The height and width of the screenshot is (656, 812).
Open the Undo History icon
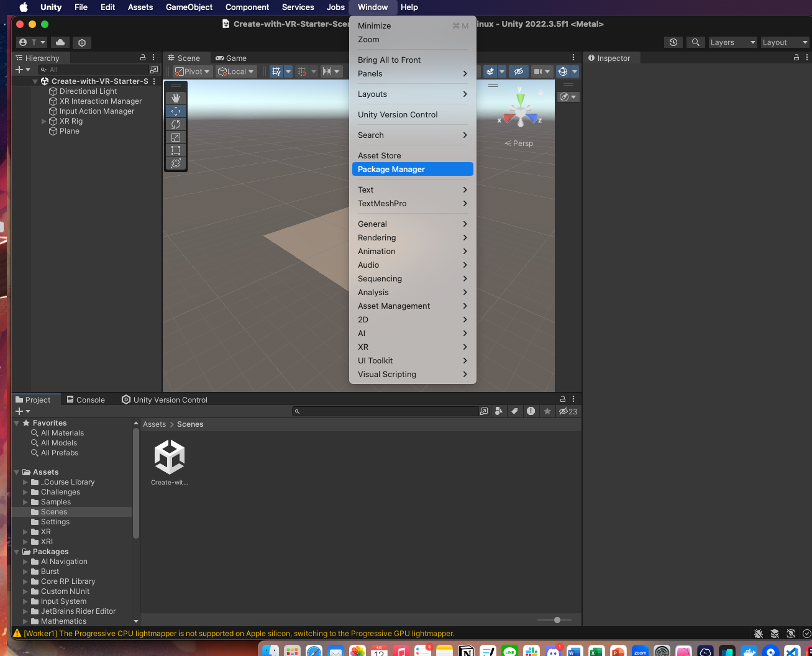(x=673, y=42)
